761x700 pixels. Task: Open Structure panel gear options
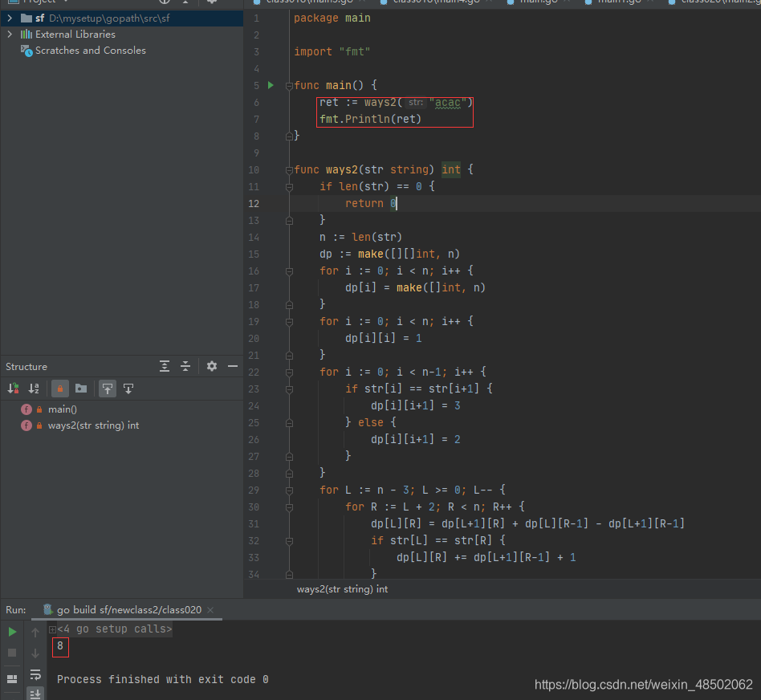click(212, 367)
